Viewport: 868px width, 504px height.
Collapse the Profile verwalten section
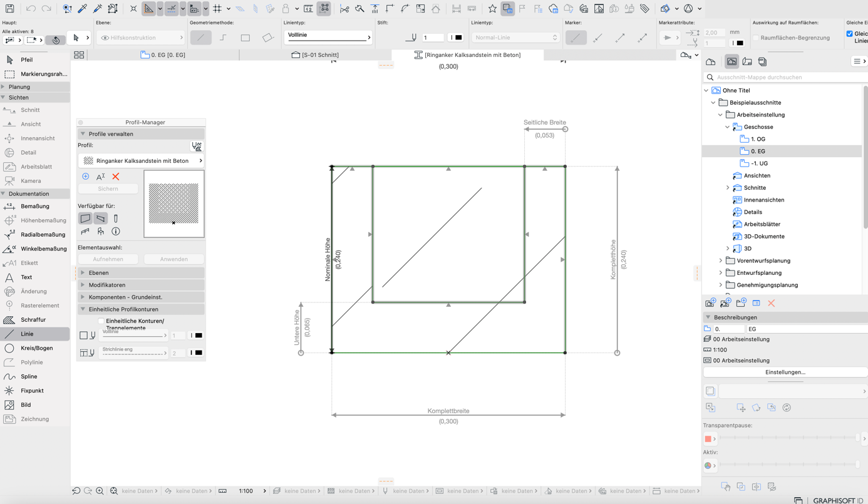(x=141, y=134)
